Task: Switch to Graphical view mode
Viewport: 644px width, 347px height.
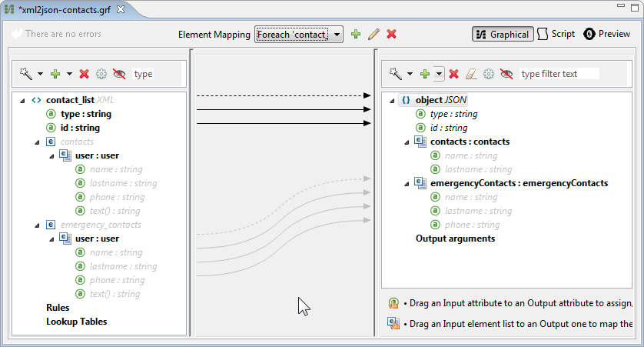Action: pos(503,34)
